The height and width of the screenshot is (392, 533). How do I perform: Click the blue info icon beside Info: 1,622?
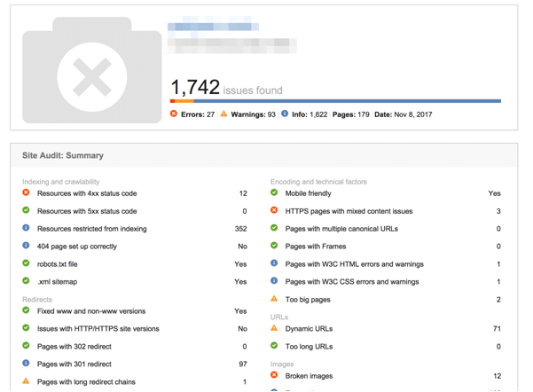pyautogui.click(x=285, y=114)
